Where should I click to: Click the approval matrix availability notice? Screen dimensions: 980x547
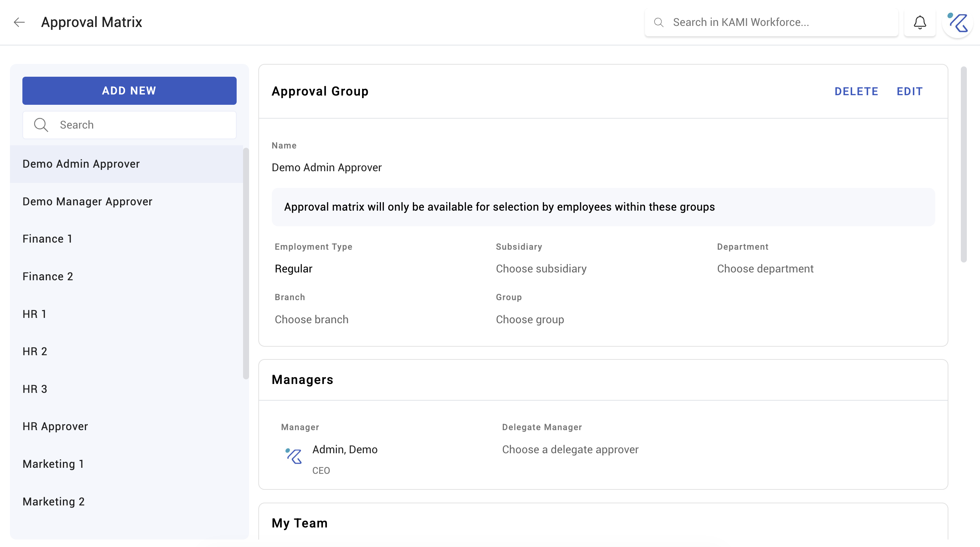(x=603, y=207)
